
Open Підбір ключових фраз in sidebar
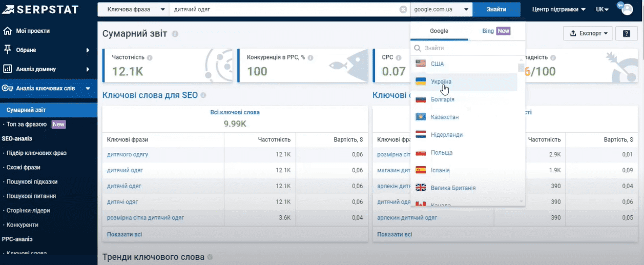[x=36, y=153]
